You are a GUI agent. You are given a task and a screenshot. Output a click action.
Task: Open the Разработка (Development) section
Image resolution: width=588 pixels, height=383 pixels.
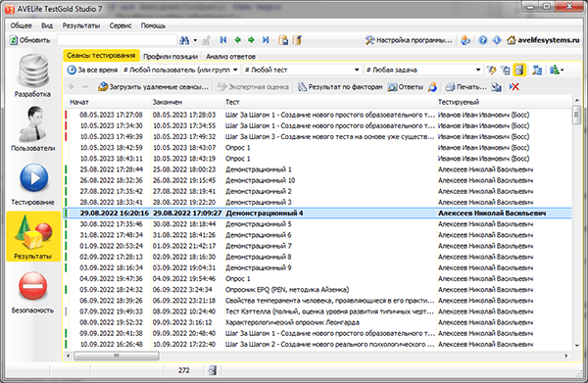pyautogui.click(x=33, y=76)
